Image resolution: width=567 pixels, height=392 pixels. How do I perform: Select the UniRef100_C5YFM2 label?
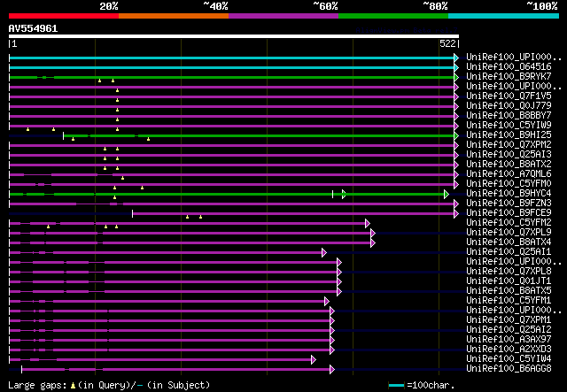coord(509,223)
